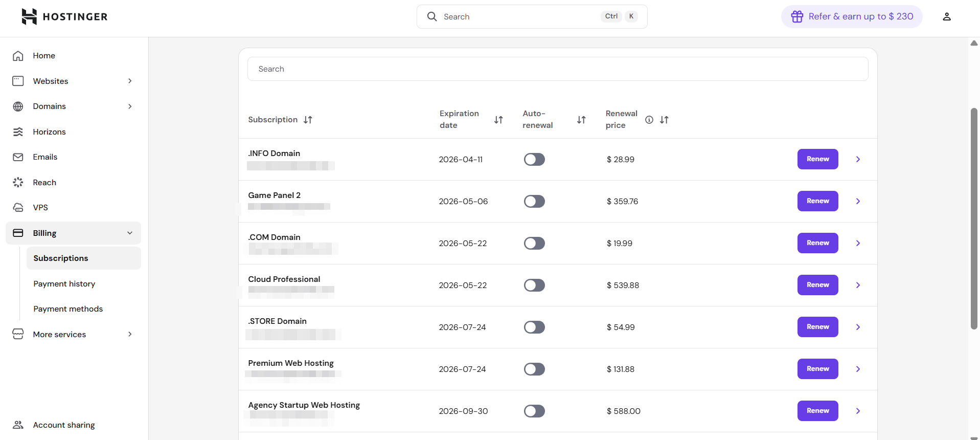Click the Renewal price info icon

click(x=649, y=120)
